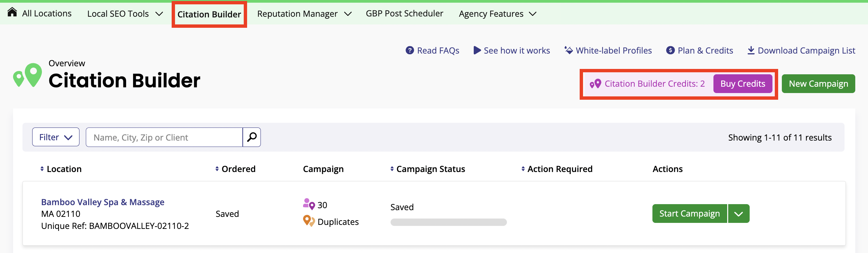Click the play icon for See how it works
868x253 pixels.
[x=477, y=51]
